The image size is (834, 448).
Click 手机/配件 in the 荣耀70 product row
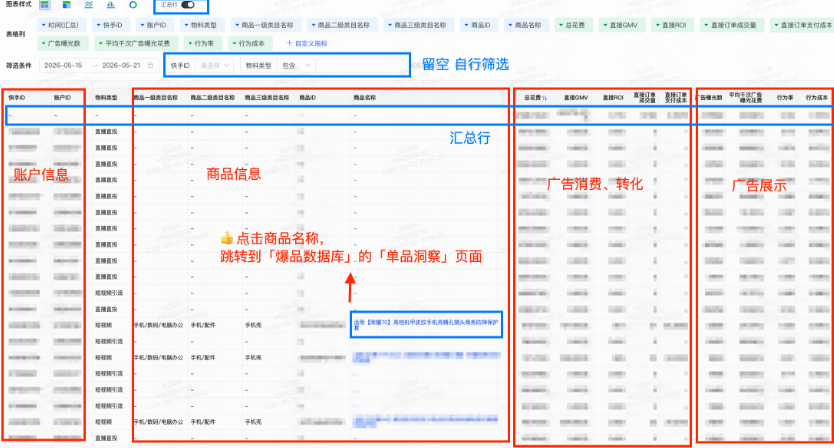pyautogui.click(x=203, y=325)
